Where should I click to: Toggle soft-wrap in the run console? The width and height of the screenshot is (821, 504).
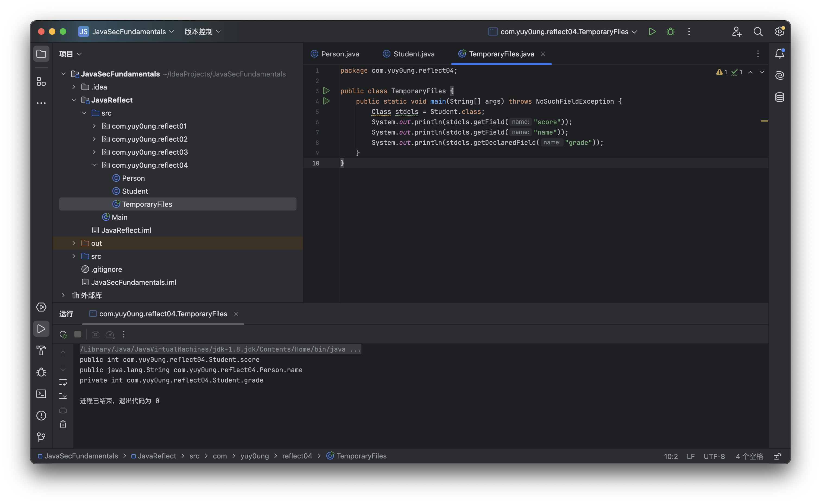pos(63,382)
